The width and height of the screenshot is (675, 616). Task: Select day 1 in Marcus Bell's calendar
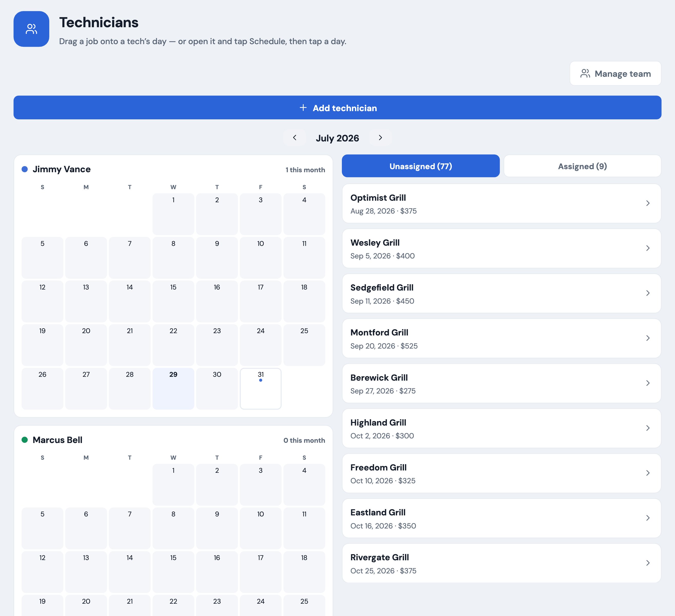pos(173,484)
